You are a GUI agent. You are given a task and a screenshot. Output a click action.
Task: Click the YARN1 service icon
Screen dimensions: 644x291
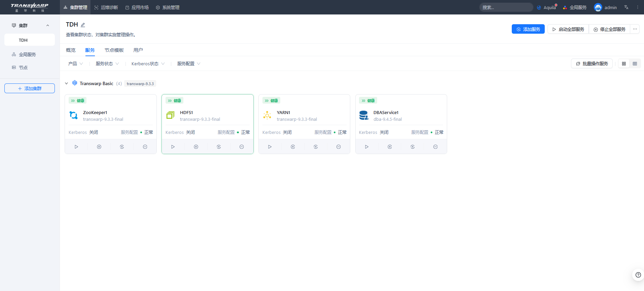point(267,115)
